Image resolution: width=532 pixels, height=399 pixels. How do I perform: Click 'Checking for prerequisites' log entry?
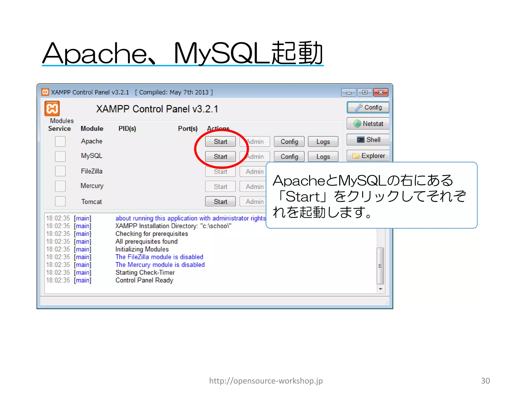pos(152,234)
